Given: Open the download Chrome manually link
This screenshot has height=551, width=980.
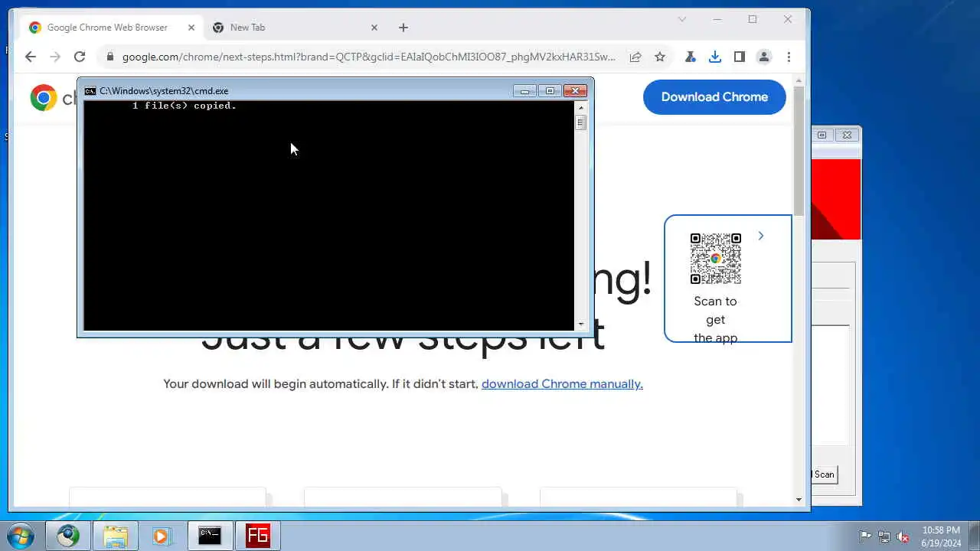Looking at the screenshot, I should point(562,384).
